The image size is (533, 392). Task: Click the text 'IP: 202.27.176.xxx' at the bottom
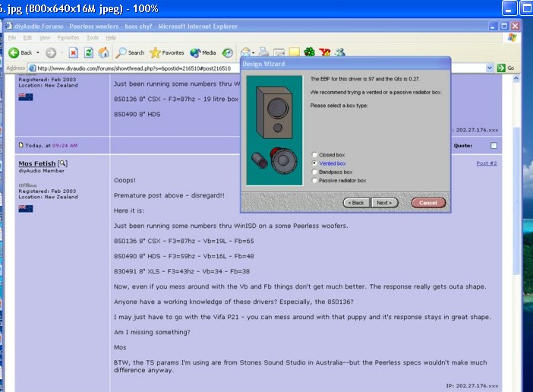click(x=472, y=385)
